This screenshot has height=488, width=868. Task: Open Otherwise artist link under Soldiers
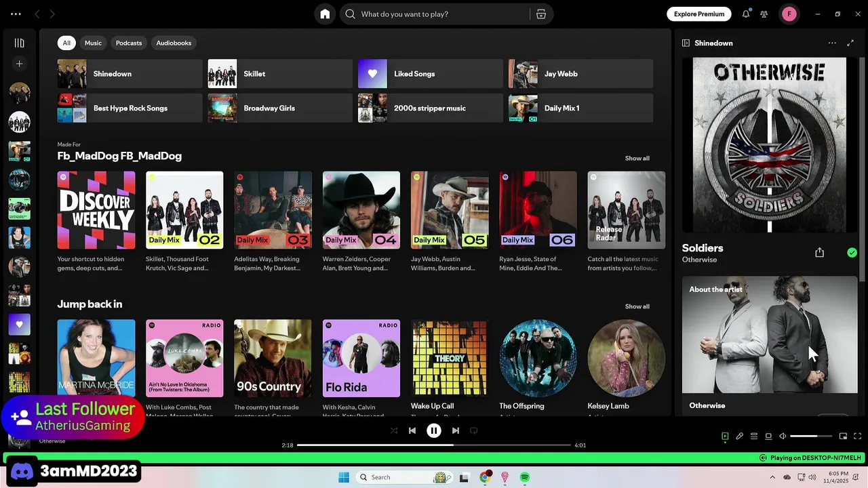click(x=699, y=260)
